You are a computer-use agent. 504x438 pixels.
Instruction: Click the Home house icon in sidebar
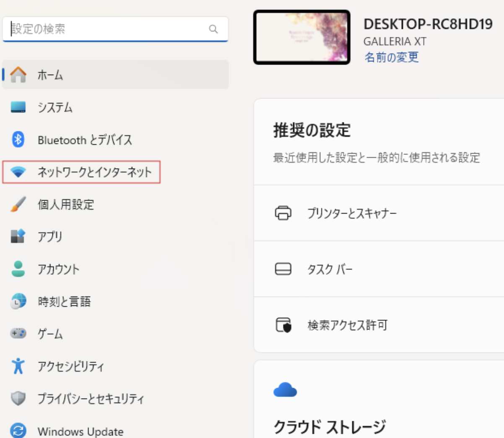tap(18, 75)
